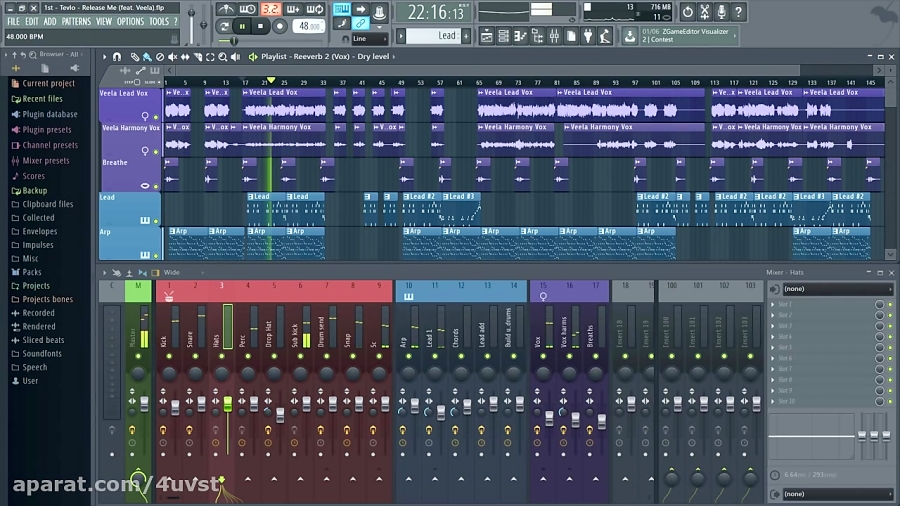Open the OPTIONS menu
This screenshot has height=506, width=900.
(130, 21)
